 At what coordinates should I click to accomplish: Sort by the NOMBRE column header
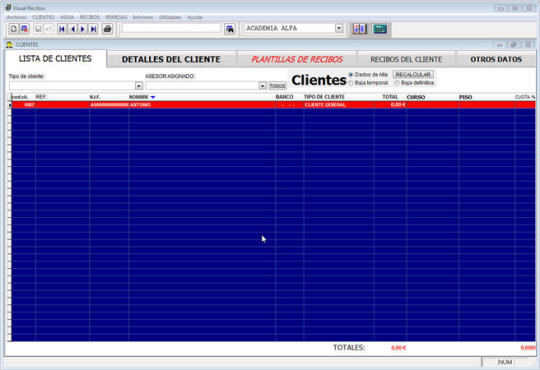click(x=139, y=97)
